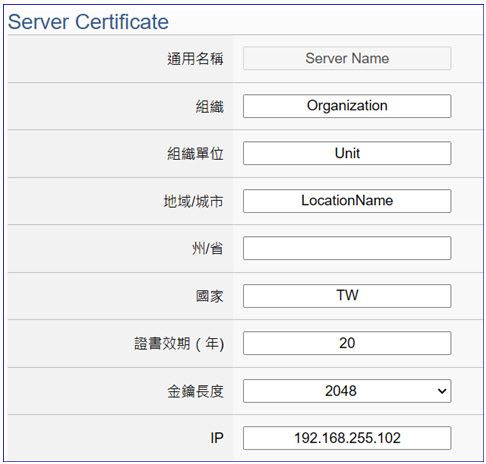Click the 組織 label
The height and width of the screenshot is (464, 486).
tap(209, 107)
